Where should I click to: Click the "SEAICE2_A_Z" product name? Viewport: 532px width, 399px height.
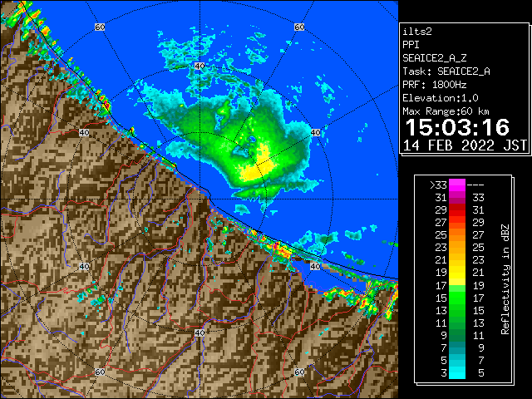coord(435,58)
